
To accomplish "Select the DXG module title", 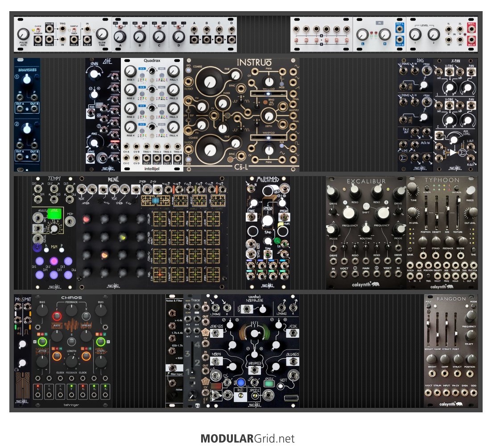I will tap(420, 60).
